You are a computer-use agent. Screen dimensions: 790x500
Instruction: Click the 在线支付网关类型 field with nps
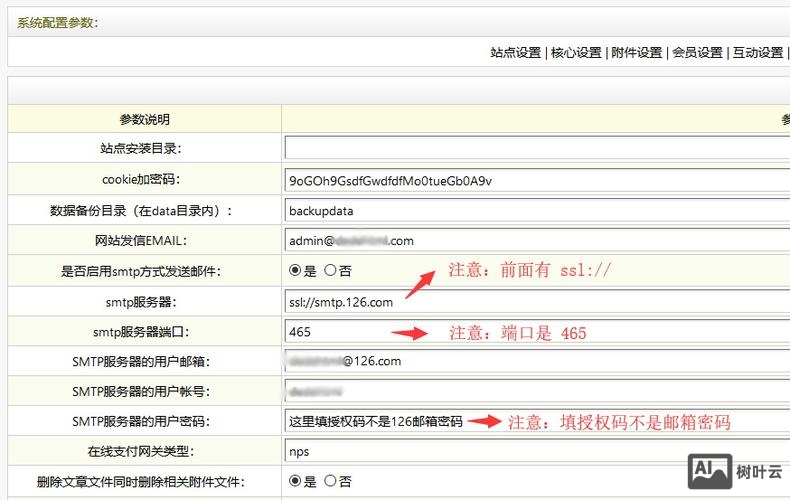point(537,451)
